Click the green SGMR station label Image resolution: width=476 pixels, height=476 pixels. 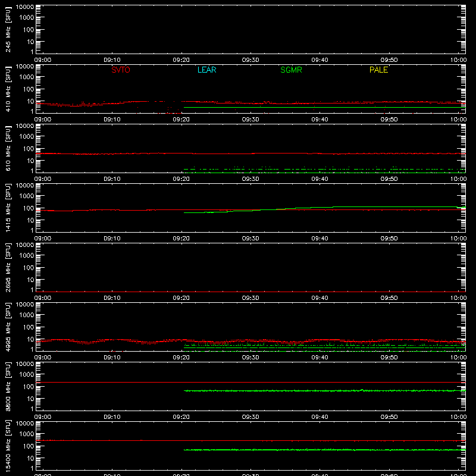[x=291, y=70]
